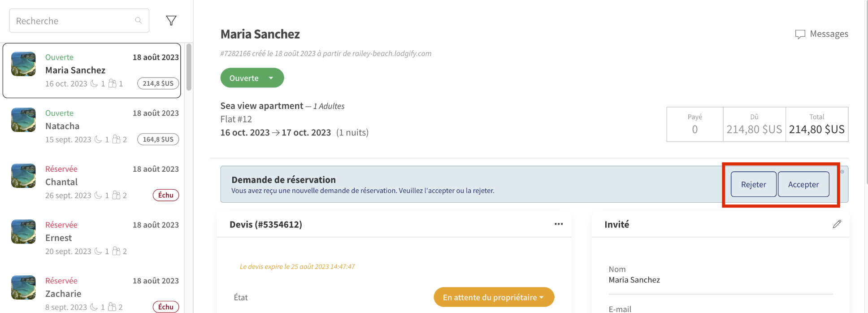Click the moon icon on Zacharie's booking
The image size is (868, 313).
(93, 307)
